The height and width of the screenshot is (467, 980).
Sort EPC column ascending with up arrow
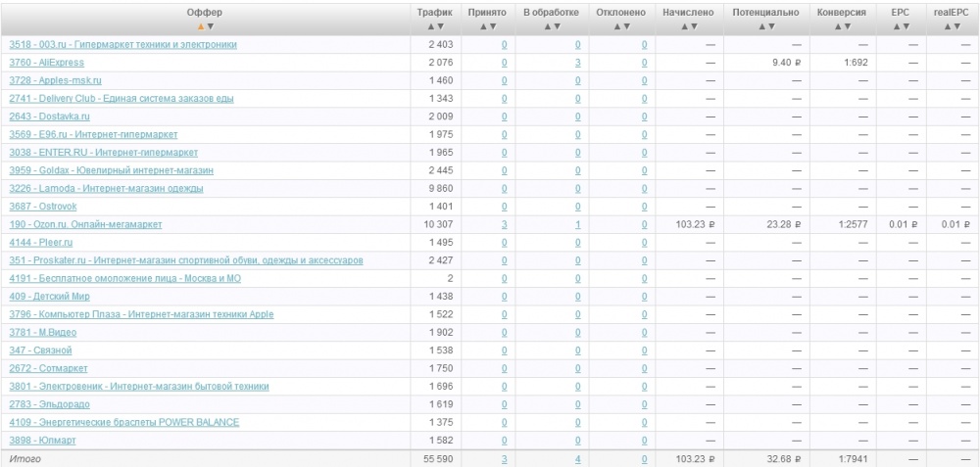click(x=897, y=26)
